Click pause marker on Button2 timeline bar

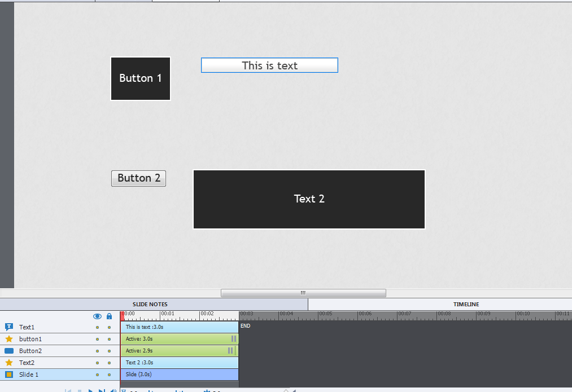230,351
